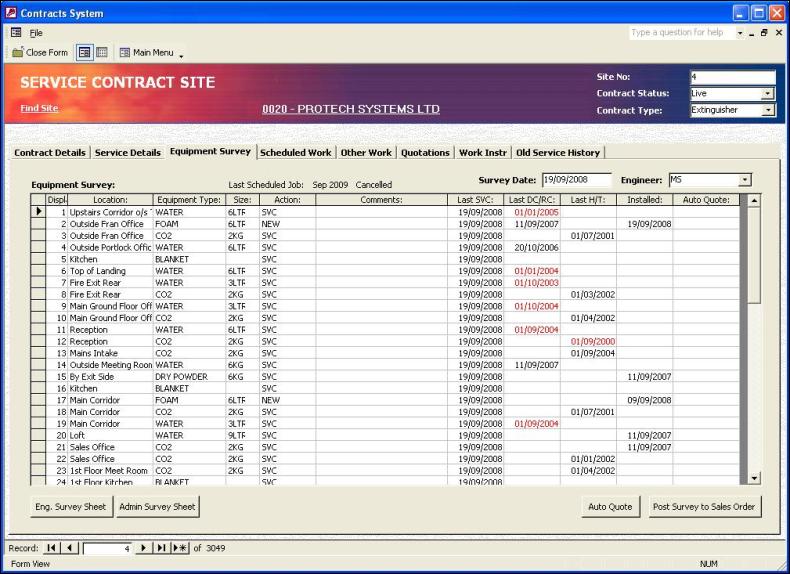The height and width of the screenshot is (574, 790).
Task: Switch to the Scheduled Work tab
Action: click(295, 153)
